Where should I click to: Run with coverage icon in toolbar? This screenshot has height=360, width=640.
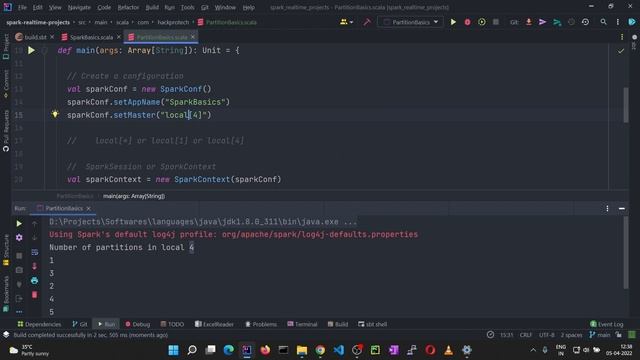[x=482, y=22]
